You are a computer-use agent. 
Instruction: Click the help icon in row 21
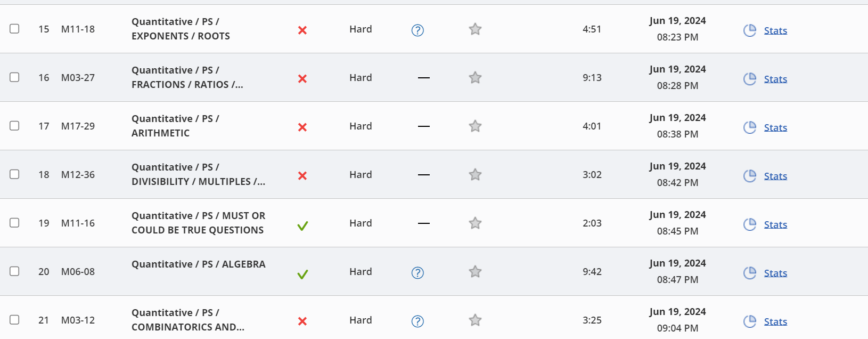(417, 321)
